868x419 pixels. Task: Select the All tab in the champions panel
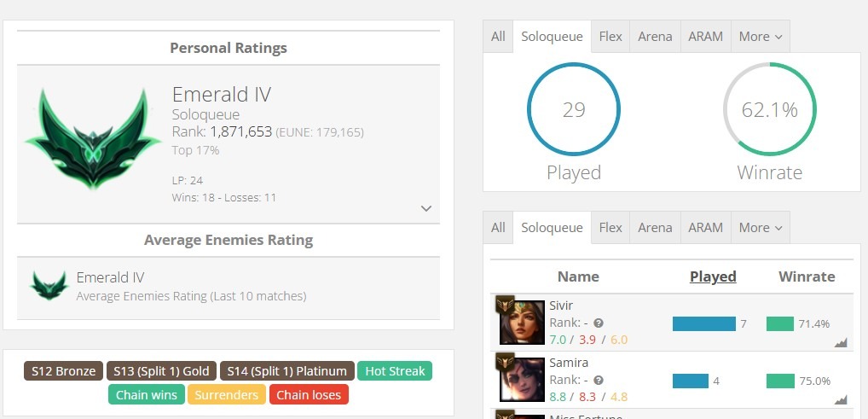point(498,228)
